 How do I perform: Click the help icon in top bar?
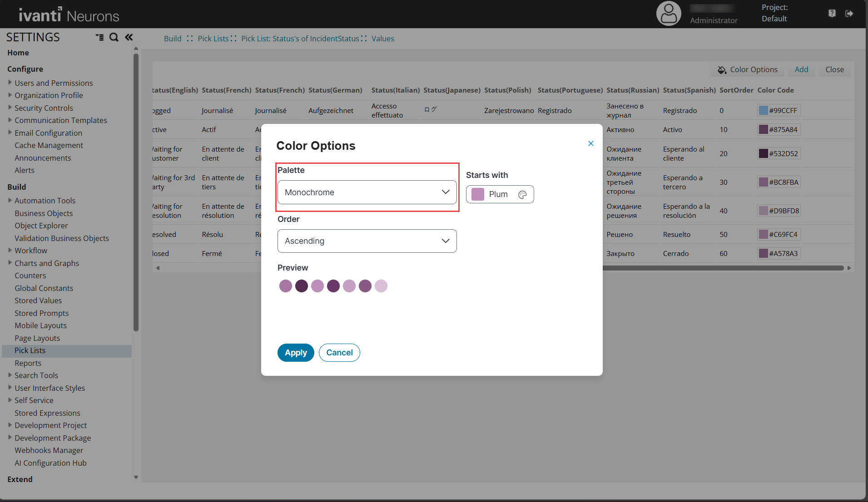832,14
